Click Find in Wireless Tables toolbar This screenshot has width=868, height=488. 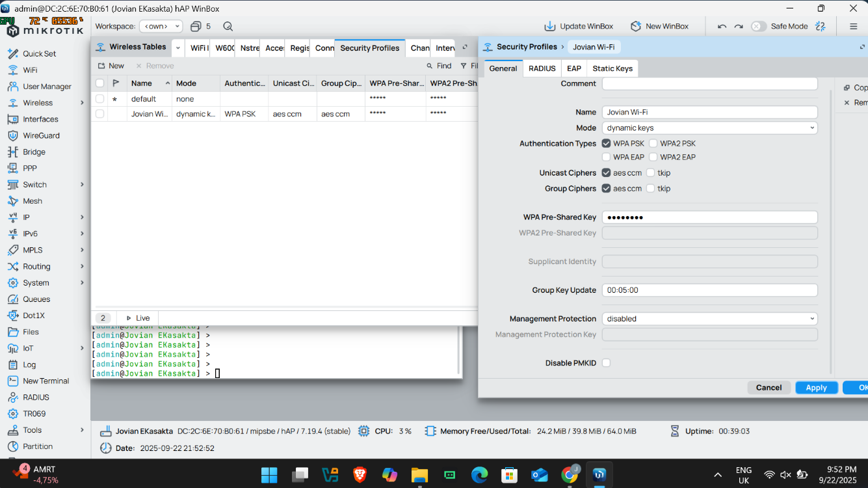[439, 66]
